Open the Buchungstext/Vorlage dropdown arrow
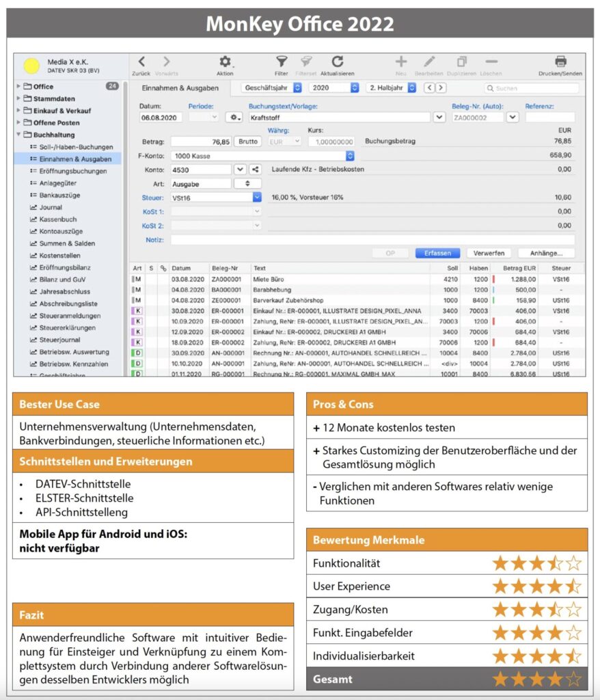Screen dimensions: 600x700 (439, 118)
